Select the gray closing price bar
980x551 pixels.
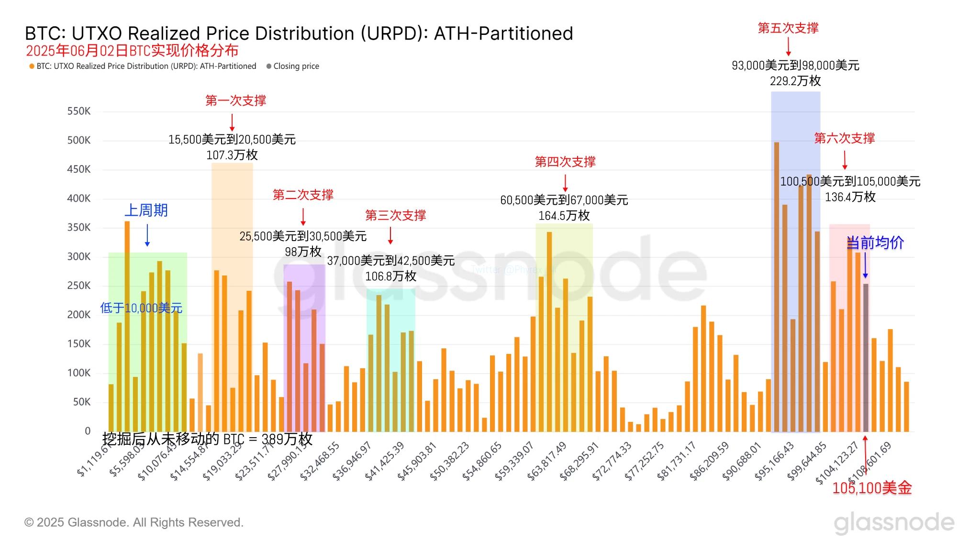[x=866, y=358]
